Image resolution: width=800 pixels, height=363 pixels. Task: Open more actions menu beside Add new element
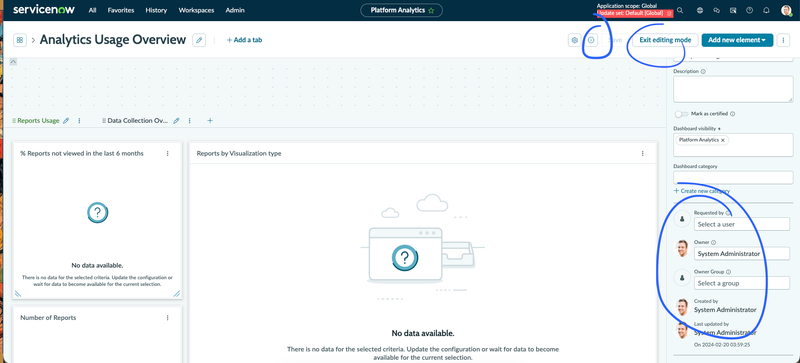[783, 40]
